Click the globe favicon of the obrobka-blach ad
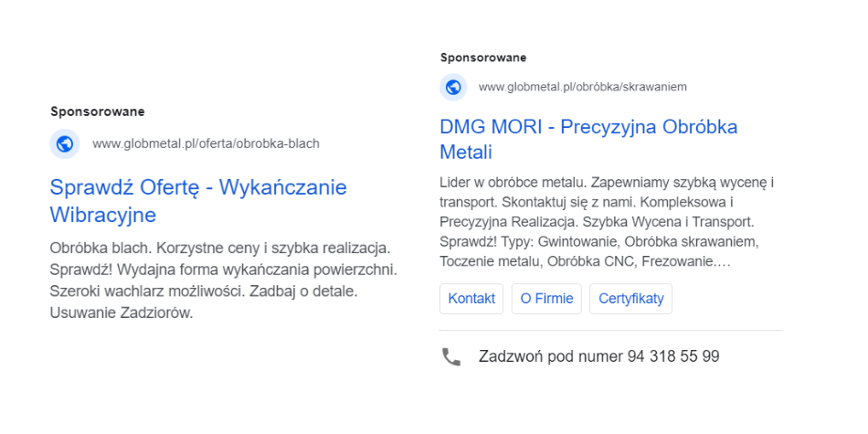 pyautogui.click(x=64, y=143)
